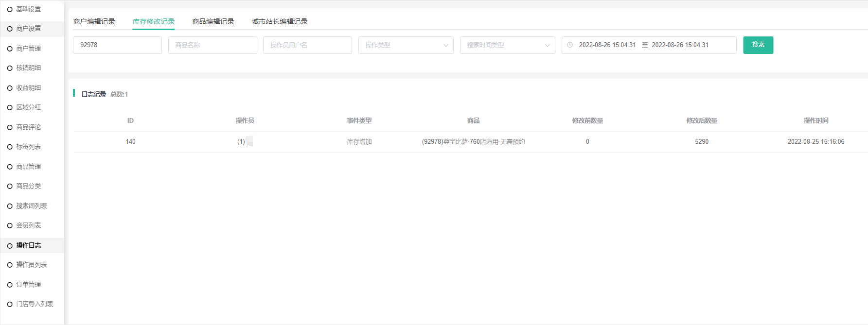Click the start date 2022-08-26 15:04:31
868x325 pixels.
607,45
